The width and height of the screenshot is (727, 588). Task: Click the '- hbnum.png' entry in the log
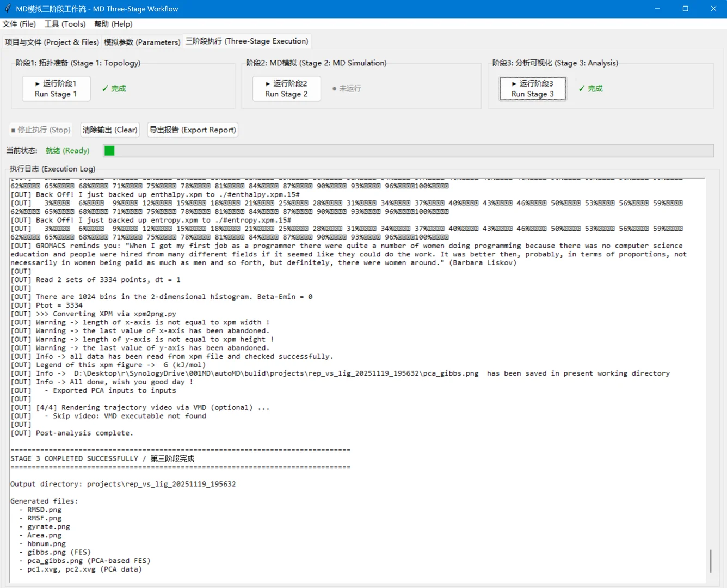(x=42, y=544)
